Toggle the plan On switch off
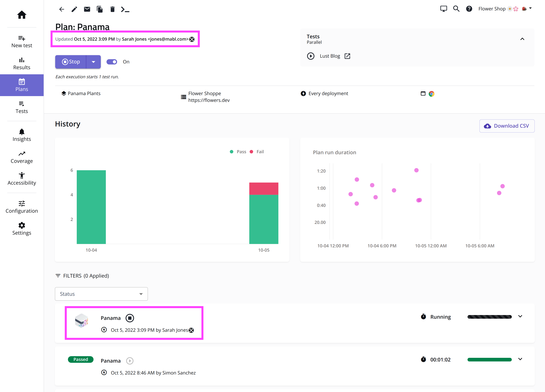The image size is (545, 392). (x=112, y=62)
